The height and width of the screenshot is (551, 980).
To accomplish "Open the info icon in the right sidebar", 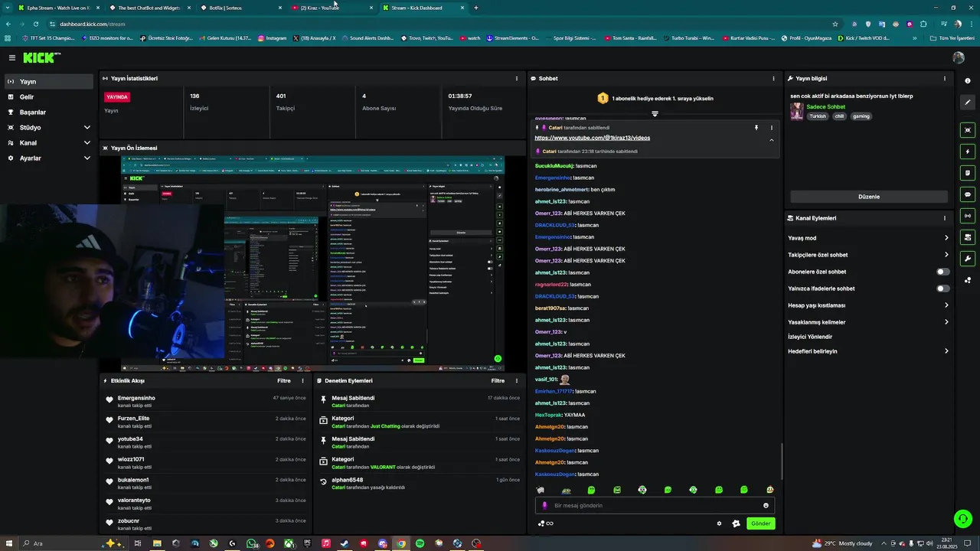I will click(x=968, y=80).
